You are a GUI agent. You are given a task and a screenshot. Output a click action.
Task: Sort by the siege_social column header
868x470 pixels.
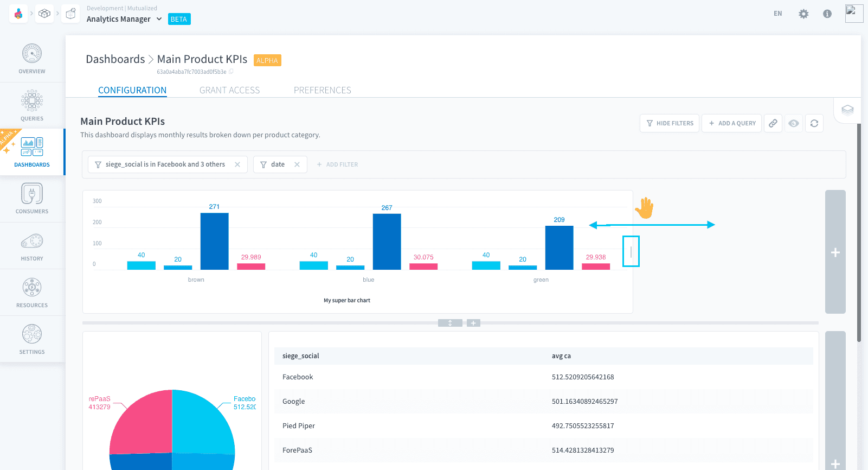(x=301, y=356)
